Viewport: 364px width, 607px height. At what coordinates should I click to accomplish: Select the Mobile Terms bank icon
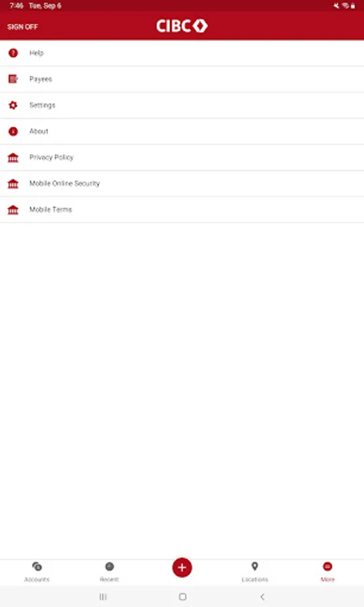click(13, 210)
